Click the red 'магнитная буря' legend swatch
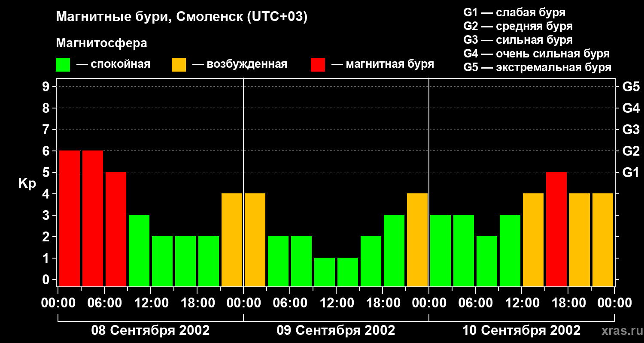Image resolution: width=644 pixels, height=343 pixels. point(318,65)
